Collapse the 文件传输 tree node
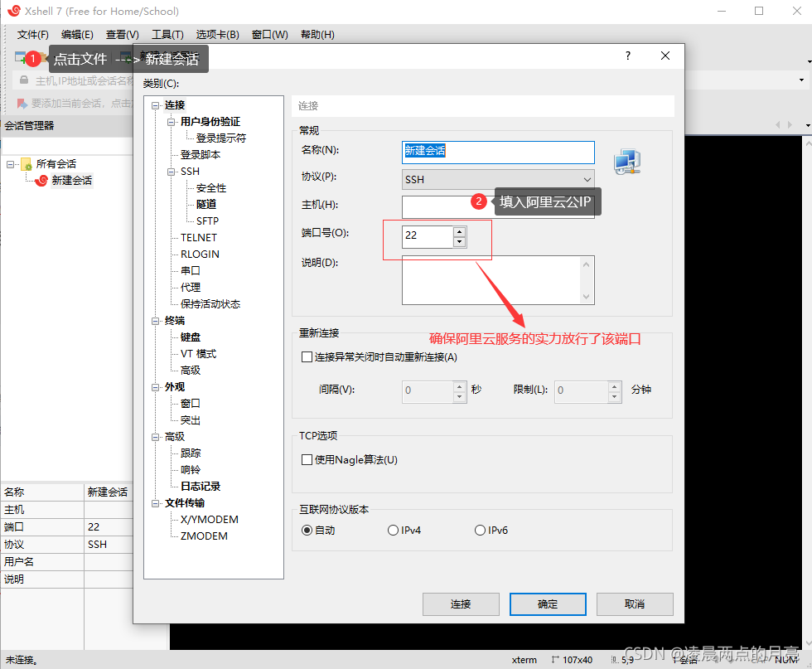The image size is (812, 669). click(155, 503)
